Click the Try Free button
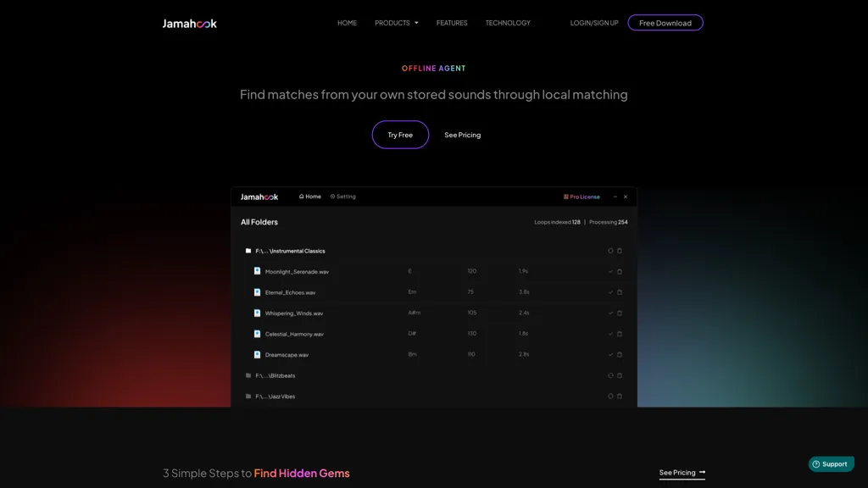The width and height of the screenshot is (868, 488). click(x=400, y=135)
